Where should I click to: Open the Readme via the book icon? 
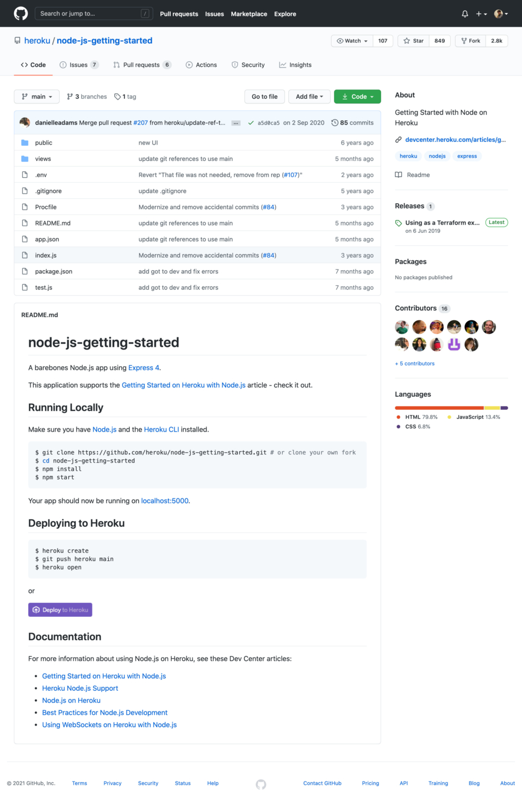point(400,174)
